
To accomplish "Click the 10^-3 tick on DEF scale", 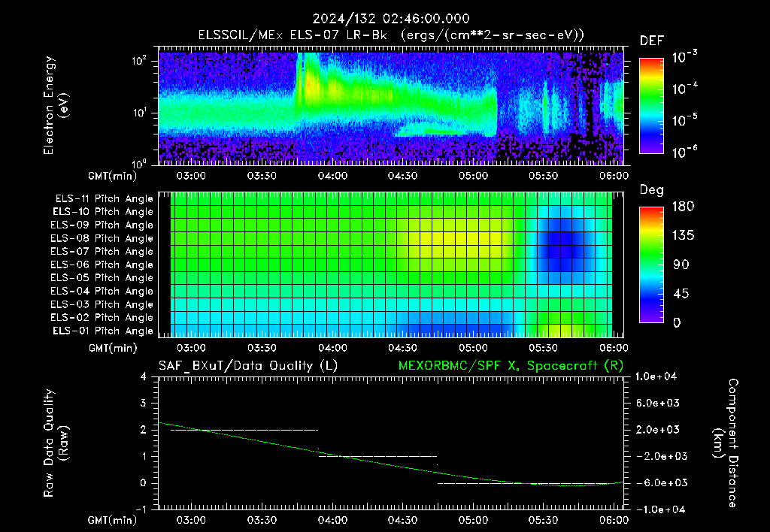I will point(684,56).
